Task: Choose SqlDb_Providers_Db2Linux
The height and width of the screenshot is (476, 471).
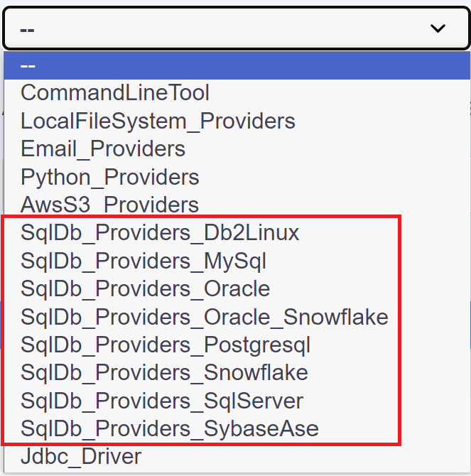Action: pos(160,232)
